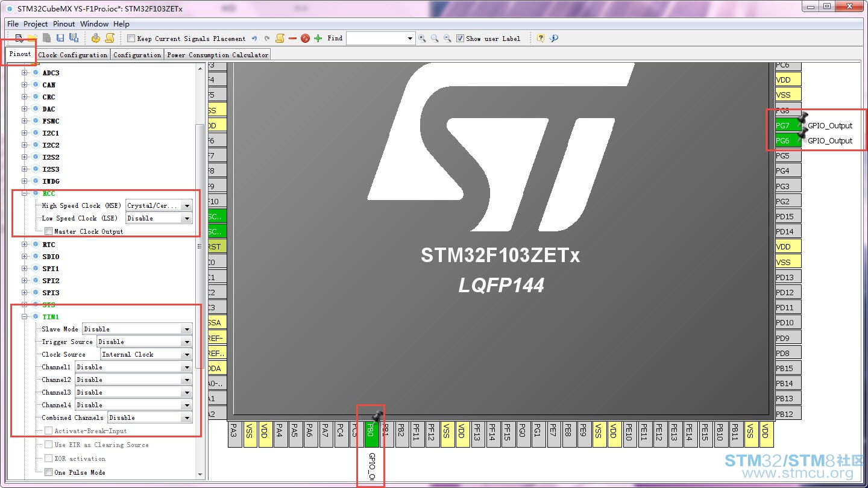This screenshot has height=488, width=868.
Task: Click the New Project toolbar icon
Action: tap(19, 39)
